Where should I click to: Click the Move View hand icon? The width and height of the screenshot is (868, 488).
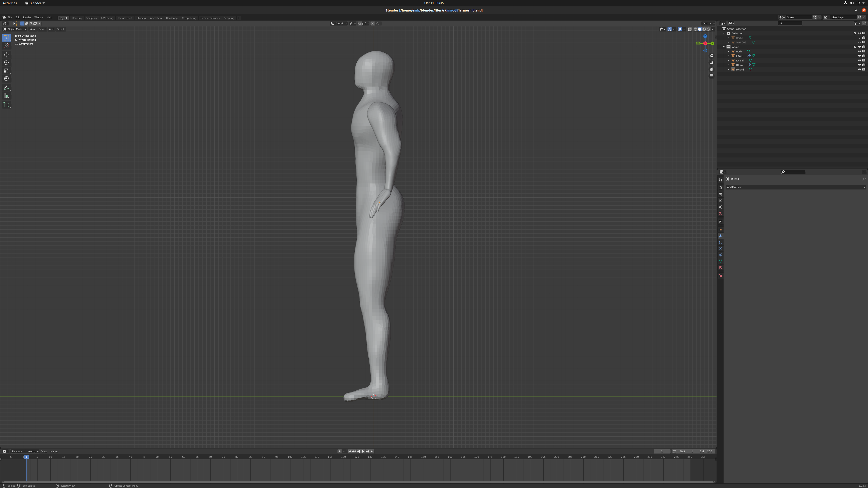point(711,63)
